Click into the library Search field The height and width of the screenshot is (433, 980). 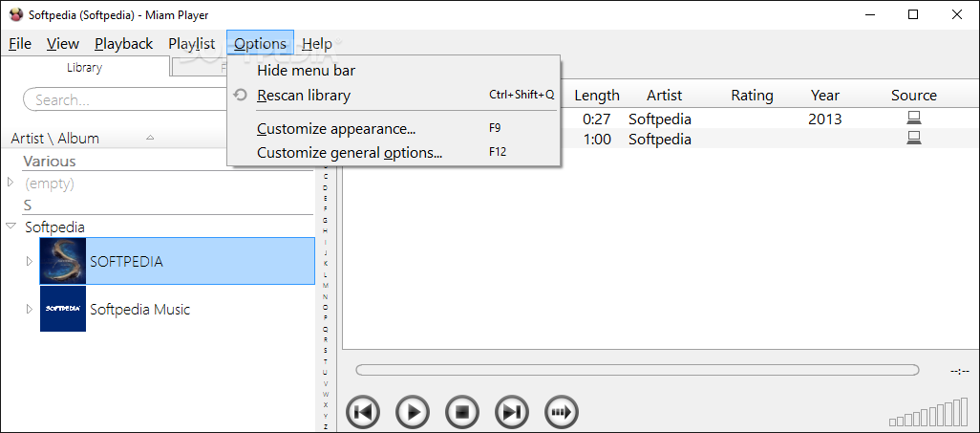(x=125, y=99)
